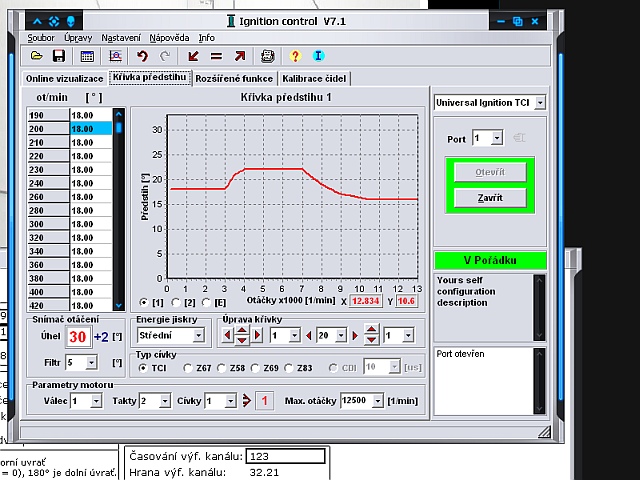Click the greyed redo arrow icon
Image resolution: width=640 pixels, height=480 pixels.
tap(165, 56)
